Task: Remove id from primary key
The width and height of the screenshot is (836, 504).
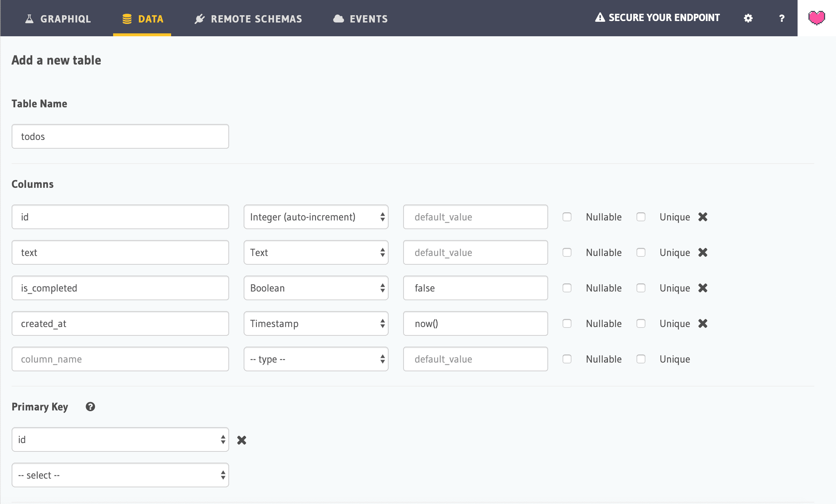Action: click(x=241, y=440)
